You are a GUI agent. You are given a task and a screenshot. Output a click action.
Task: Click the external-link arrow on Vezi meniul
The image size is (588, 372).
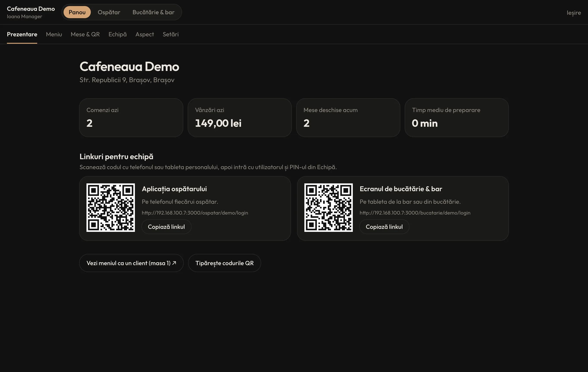pyautogui.click(x=174, y=263)
